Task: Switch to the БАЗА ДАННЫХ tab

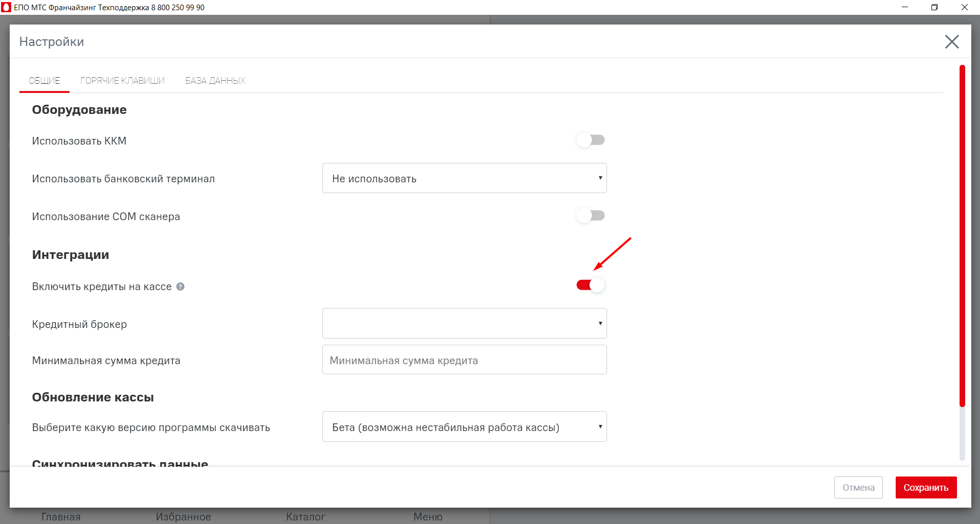Action: click(215, 81)
